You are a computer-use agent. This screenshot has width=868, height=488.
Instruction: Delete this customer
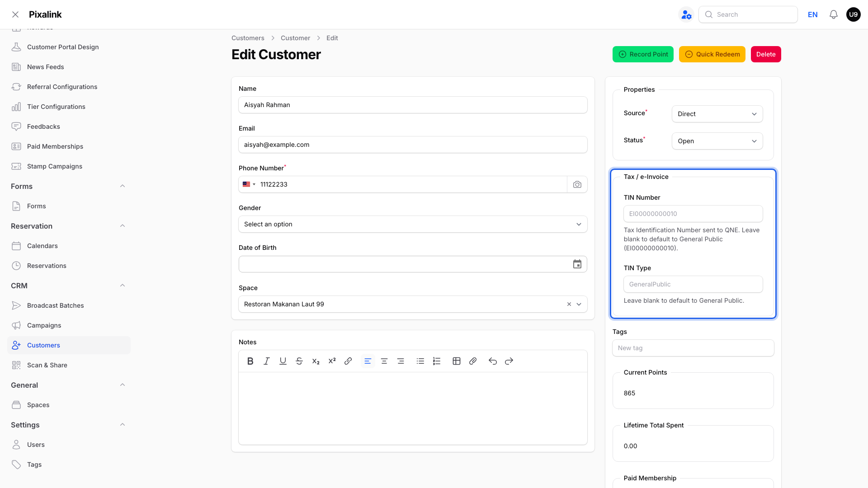click(x=766, y=54)
